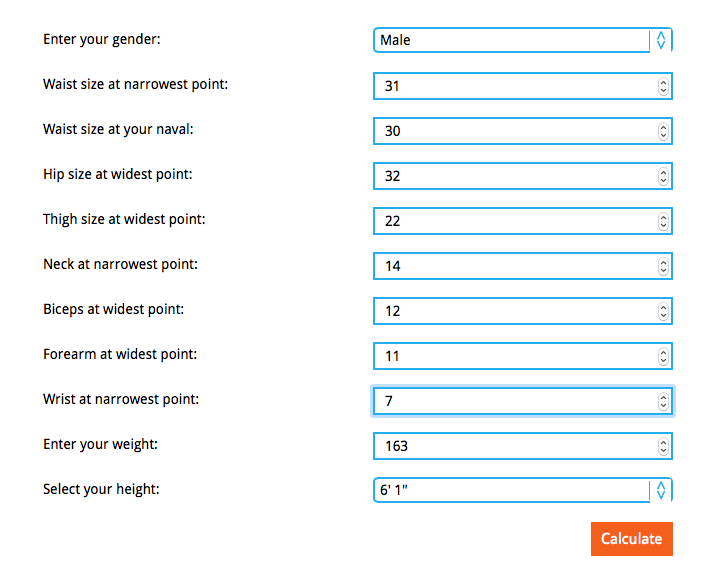Focus the weight input field
Screen dimensions: 703x573
pyautogui.click(x=514, y=446)
